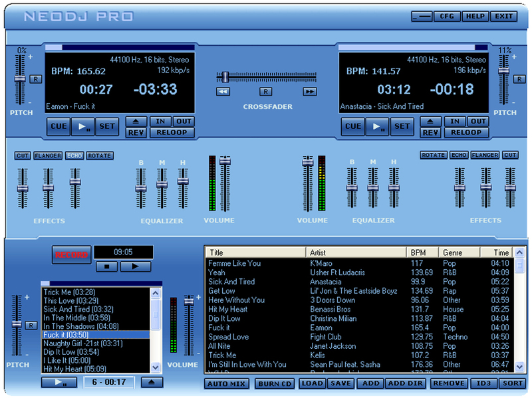Reset the crossfader with the R button
532x398 pixels.
click(x=265, y=92)
